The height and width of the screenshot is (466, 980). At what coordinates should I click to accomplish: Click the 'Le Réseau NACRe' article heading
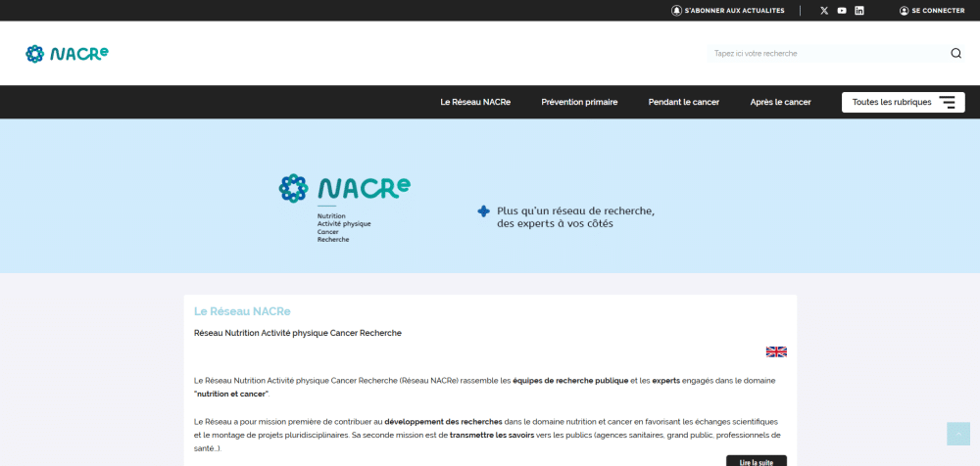[x=242, y=311]
